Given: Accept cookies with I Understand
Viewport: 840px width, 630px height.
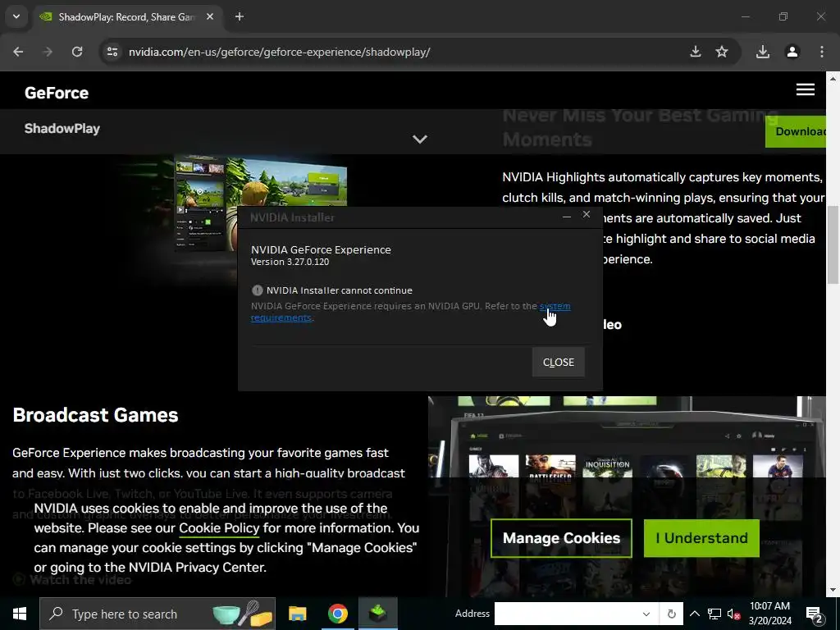Looking at the screenshot, I should 702,538.
